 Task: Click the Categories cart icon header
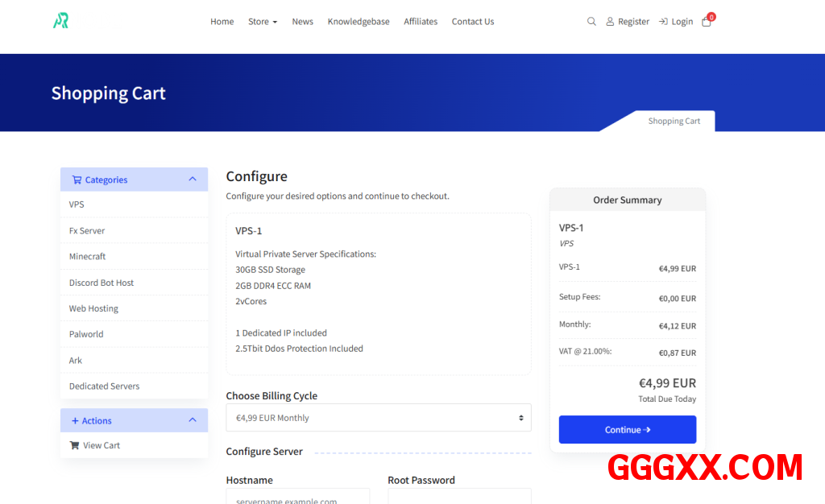77,180
